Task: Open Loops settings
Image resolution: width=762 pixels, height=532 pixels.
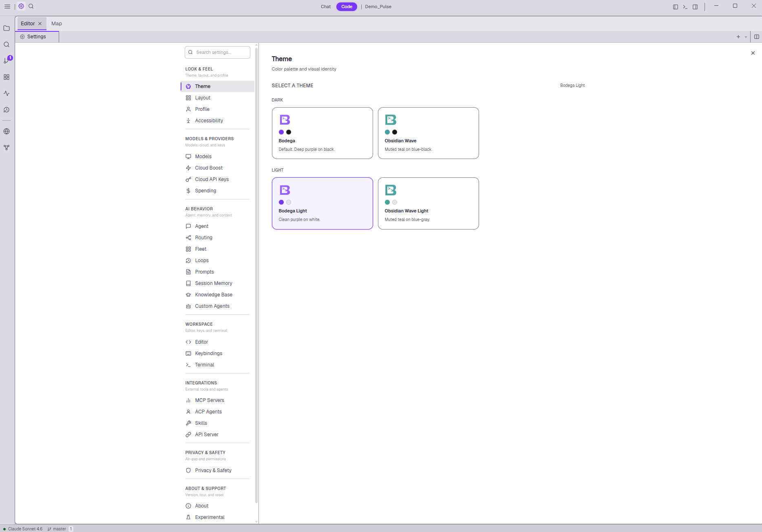Action: tap(217, 260)
